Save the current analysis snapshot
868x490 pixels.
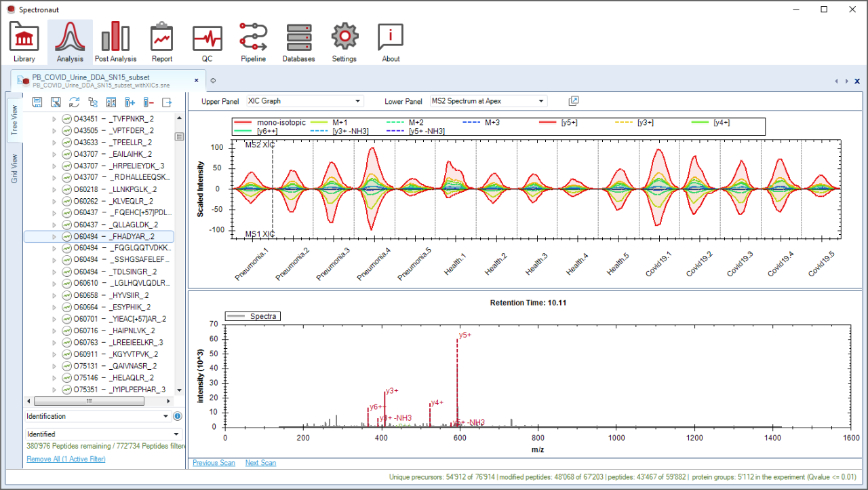pos(37,102)
